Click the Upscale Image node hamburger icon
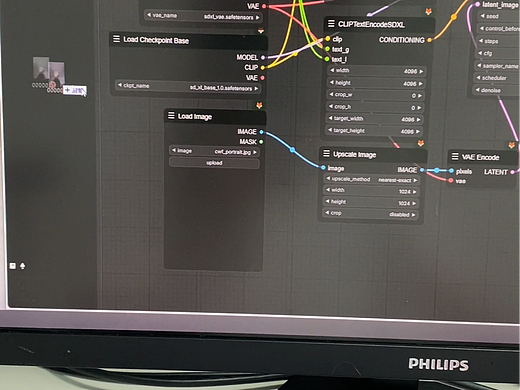Viewport: 520px width, 390px height. tap(326, 153)
